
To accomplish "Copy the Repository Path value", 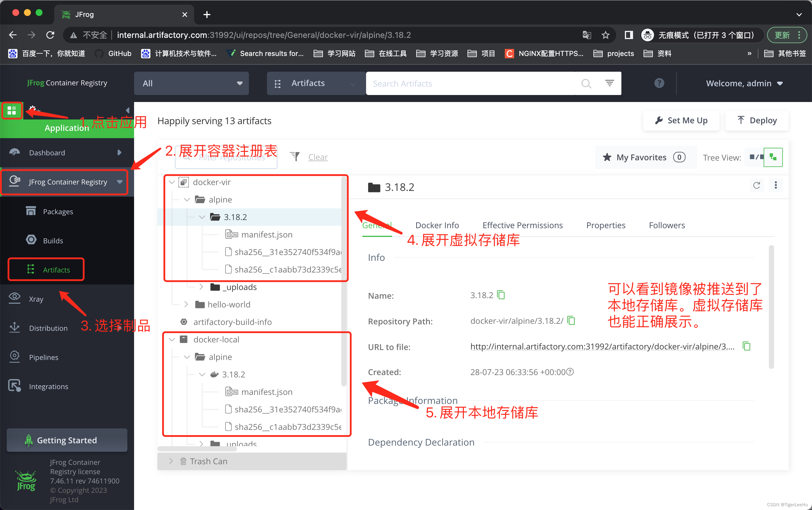I will [x=571, y=321].
